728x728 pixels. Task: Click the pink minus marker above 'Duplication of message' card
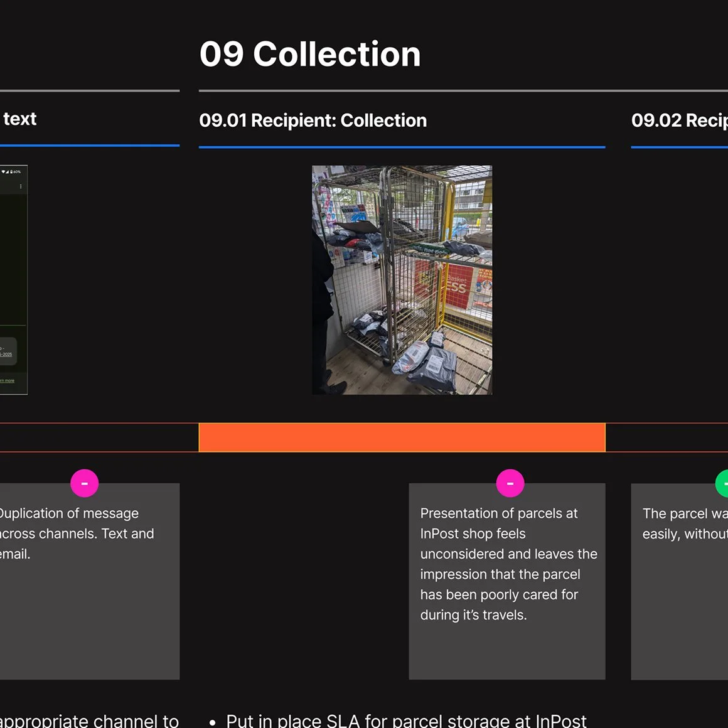coord(85,483)
